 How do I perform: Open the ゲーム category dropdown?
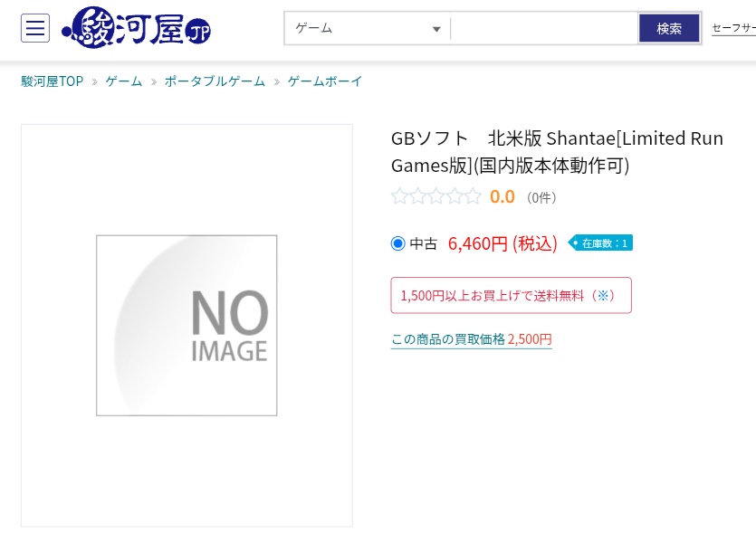click(368, 28)
